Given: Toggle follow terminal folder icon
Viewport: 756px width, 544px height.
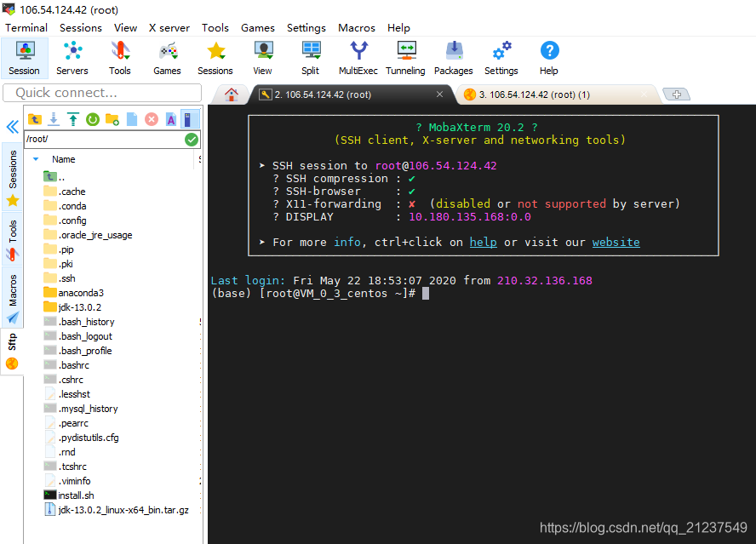Looking at the screenshot, I should (x=188, y=119).
